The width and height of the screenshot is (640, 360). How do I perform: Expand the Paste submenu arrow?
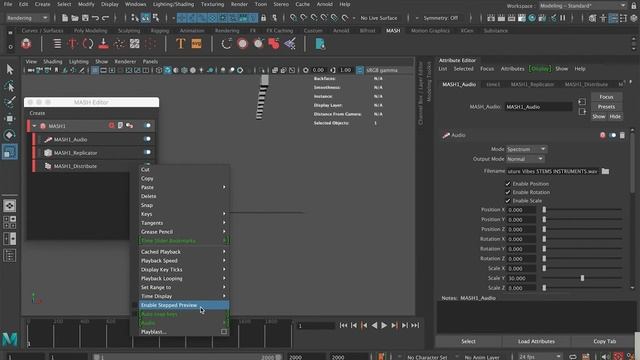tap(224, 187)
